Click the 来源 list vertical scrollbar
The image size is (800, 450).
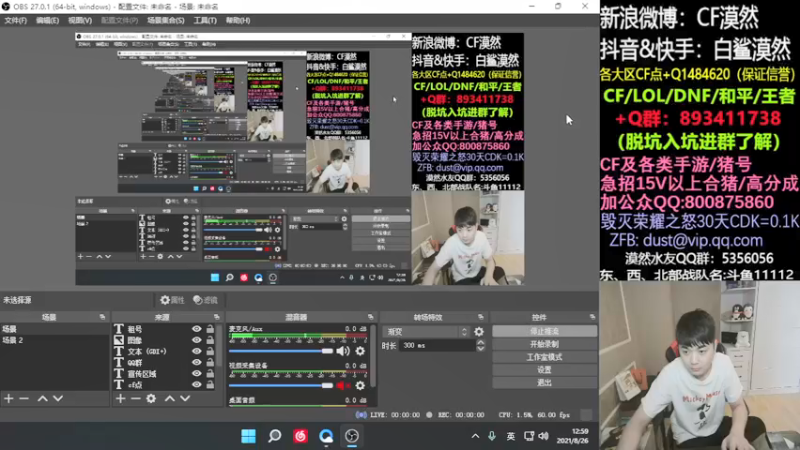(x=220, y=345)
